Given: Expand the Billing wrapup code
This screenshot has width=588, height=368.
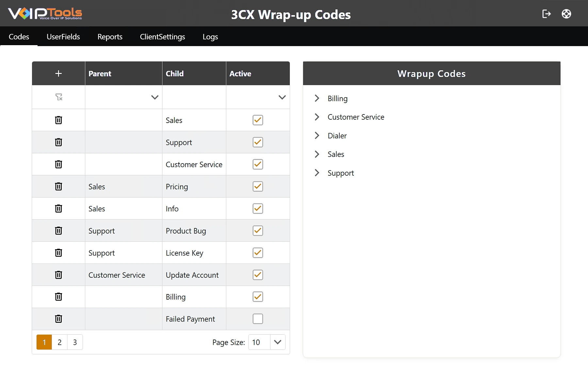Looking at the screenshot, I should coord(317,98).
